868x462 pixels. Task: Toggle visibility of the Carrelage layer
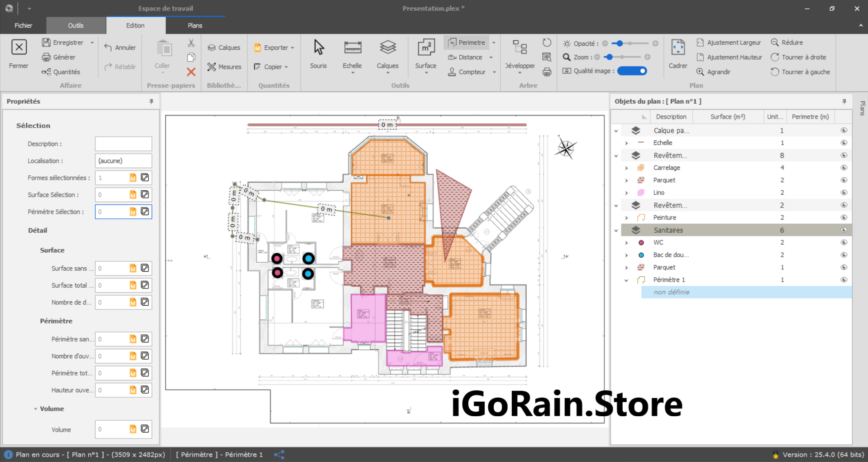pos(844,168)
